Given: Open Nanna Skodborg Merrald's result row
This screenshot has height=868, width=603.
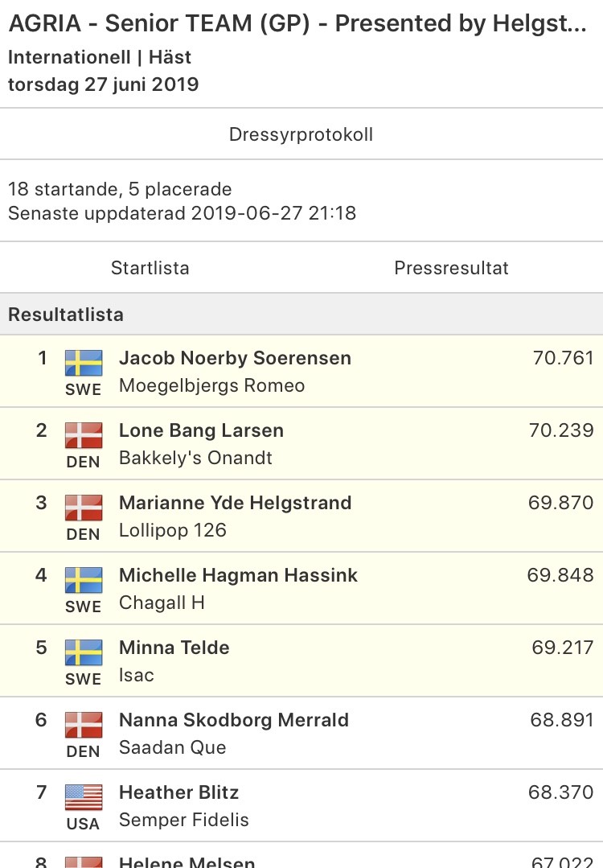Looking at the screenshot, I should coord(301,734).
